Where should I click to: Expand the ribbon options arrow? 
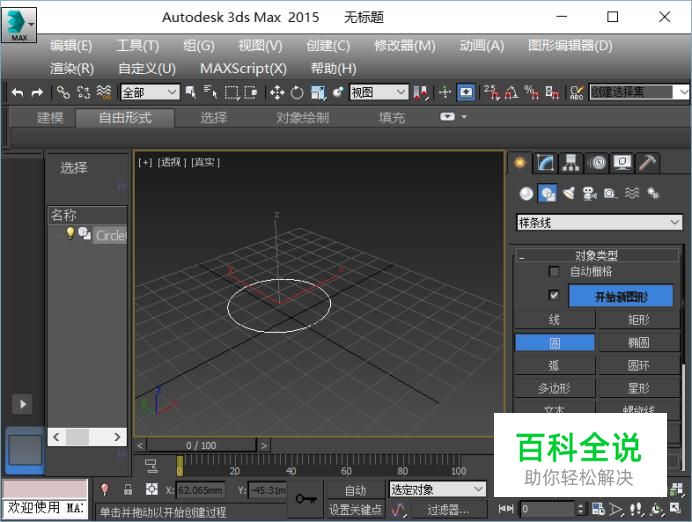point(464,117)
